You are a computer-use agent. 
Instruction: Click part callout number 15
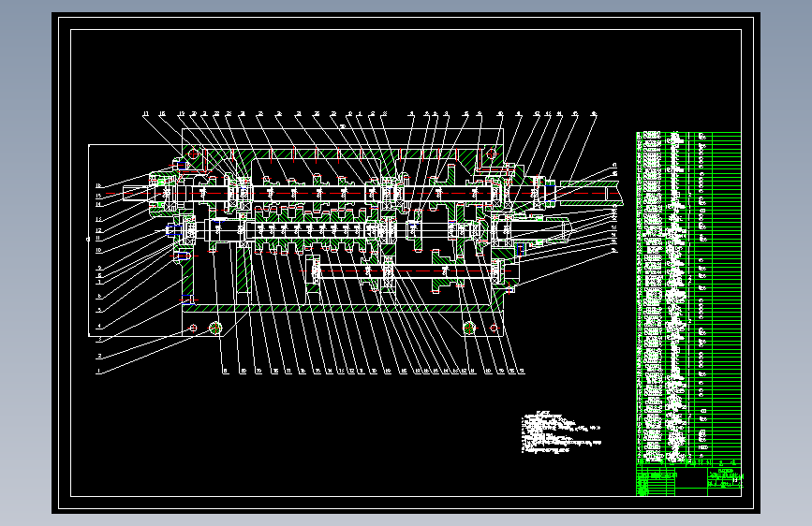coord(98,196)
